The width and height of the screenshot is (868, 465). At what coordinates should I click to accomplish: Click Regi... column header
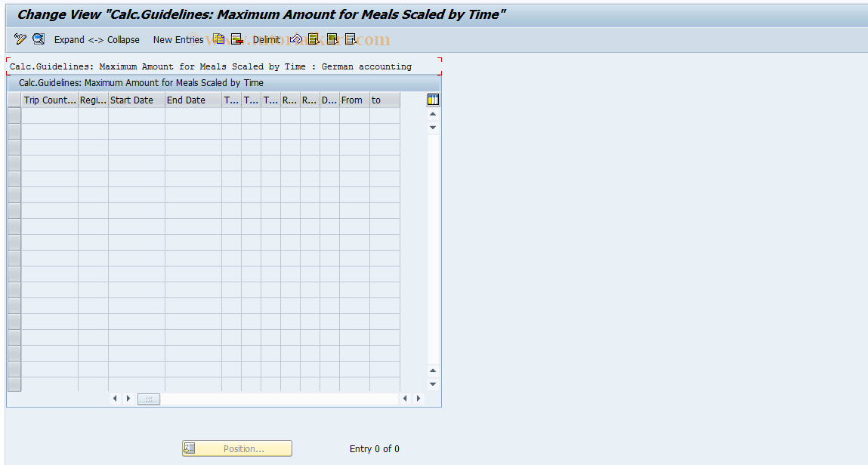[93, 100]
